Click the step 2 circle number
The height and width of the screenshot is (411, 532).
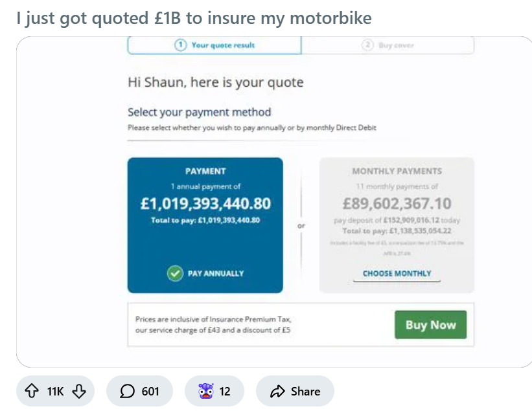coord(367,45)
